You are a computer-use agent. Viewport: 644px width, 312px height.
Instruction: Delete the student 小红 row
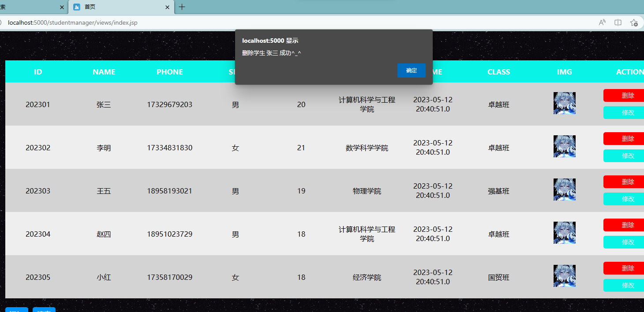tap(624, 268)
